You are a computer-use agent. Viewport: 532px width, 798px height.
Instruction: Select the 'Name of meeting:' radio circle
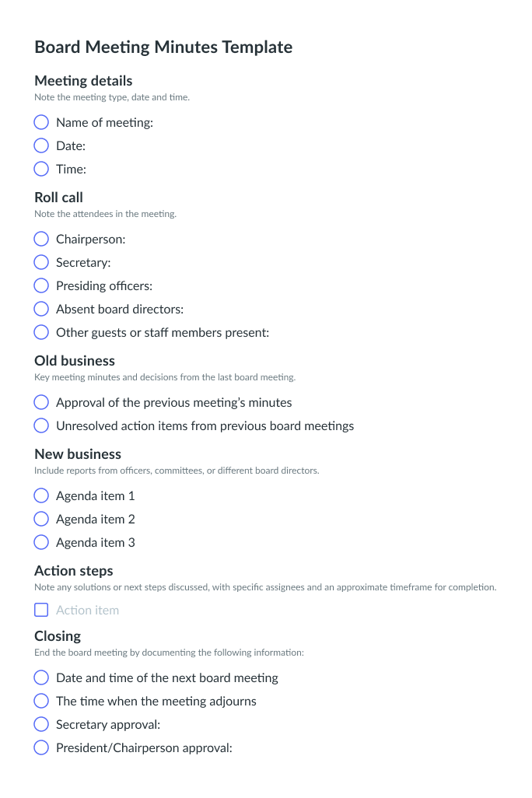[41, 122]
